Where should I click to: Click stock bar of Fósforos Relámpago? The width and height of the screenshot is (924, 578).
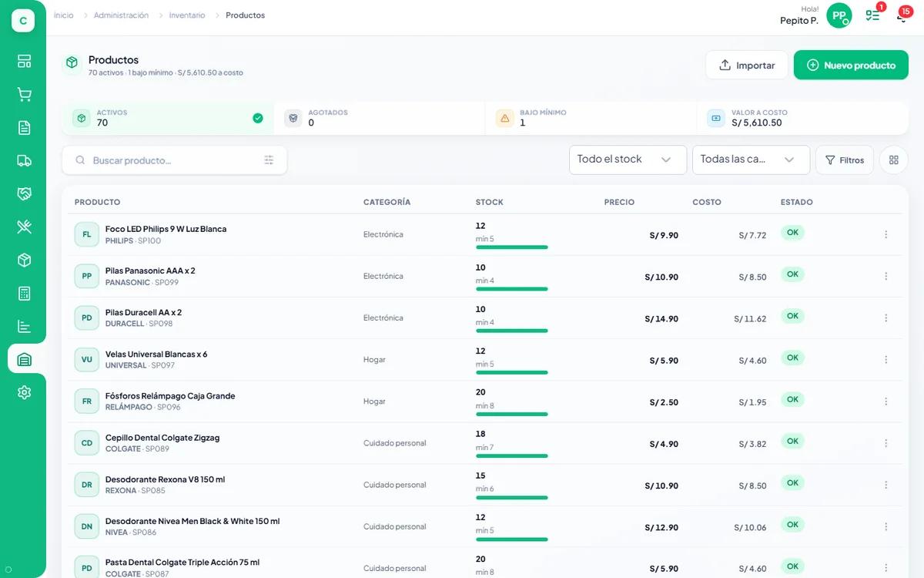click(x=512, y=414)
